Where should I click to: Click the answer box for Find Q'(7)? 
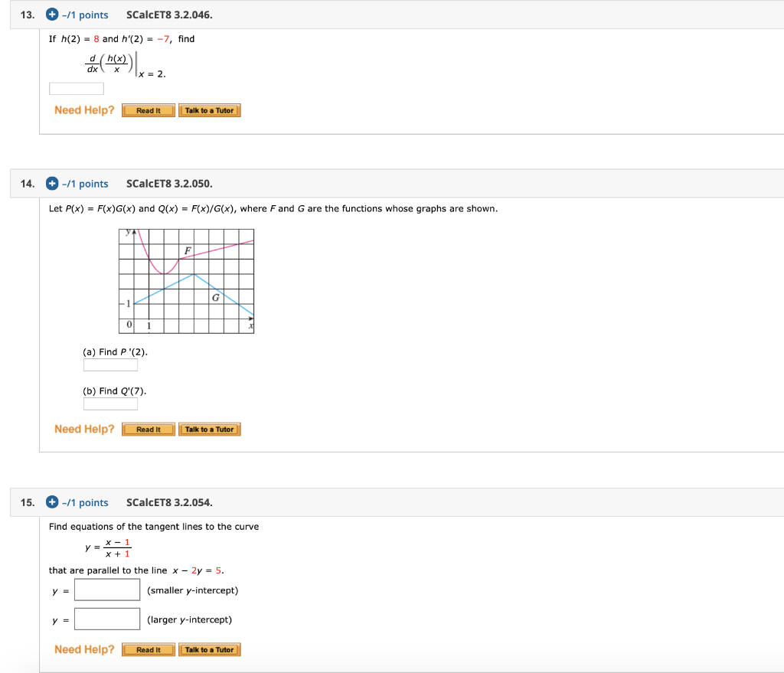110,403
